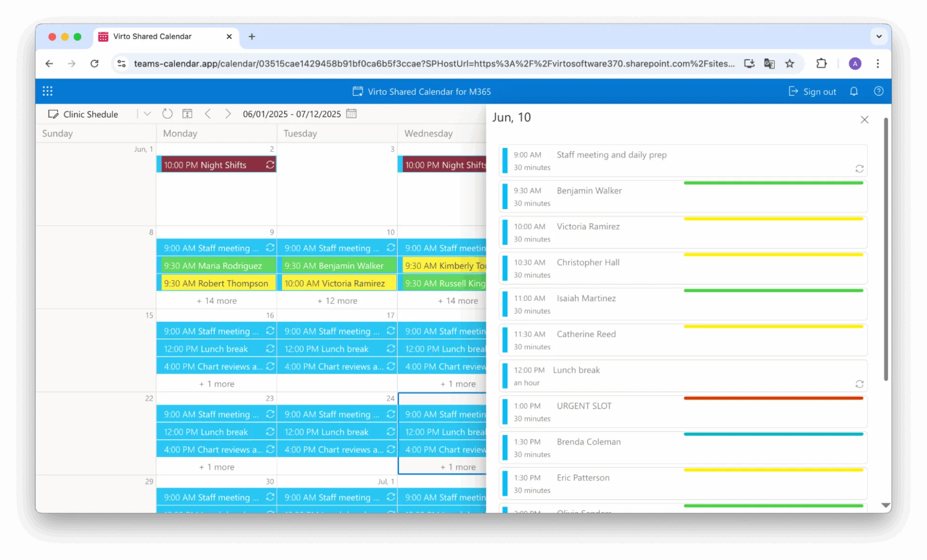Open date range picker calendar icon
927x560 pixels.
pos(351,114)
